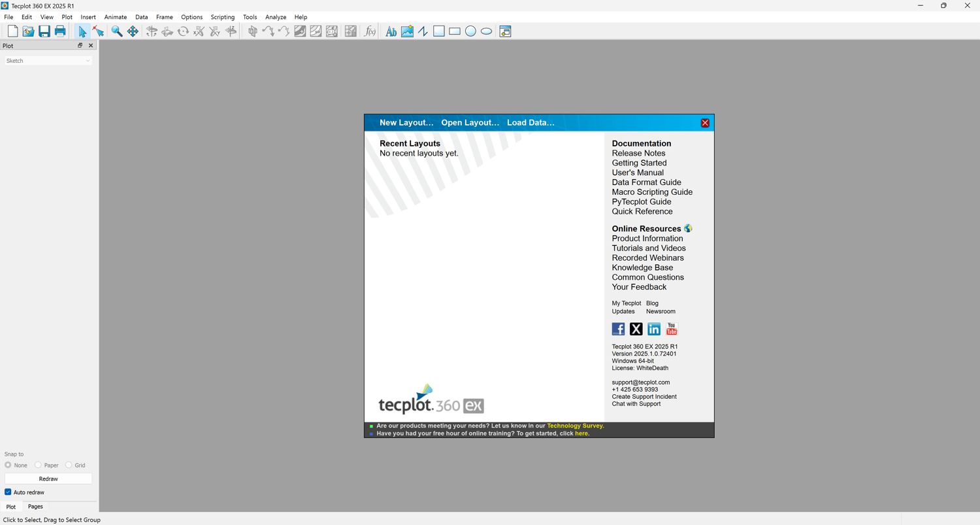980x525 pixels.
Task: Close the Plot sidebar panel
Action: pos(91,46)
